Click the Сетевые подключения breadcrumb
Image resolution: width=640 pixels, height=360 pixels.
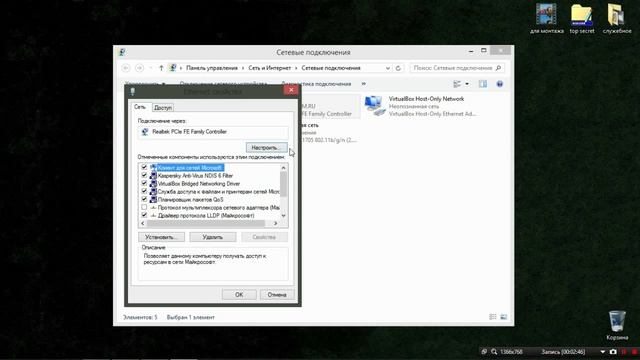331,68
